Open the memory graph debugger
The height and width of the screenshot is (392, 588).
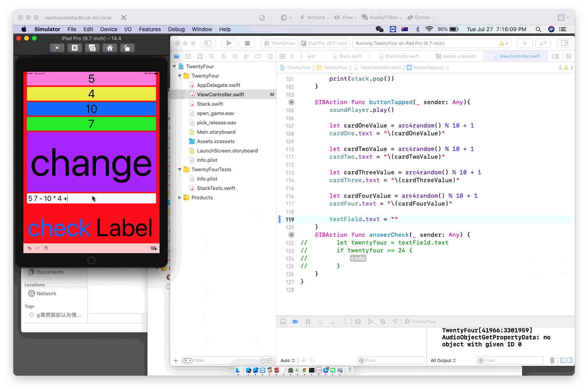[370, 321]
